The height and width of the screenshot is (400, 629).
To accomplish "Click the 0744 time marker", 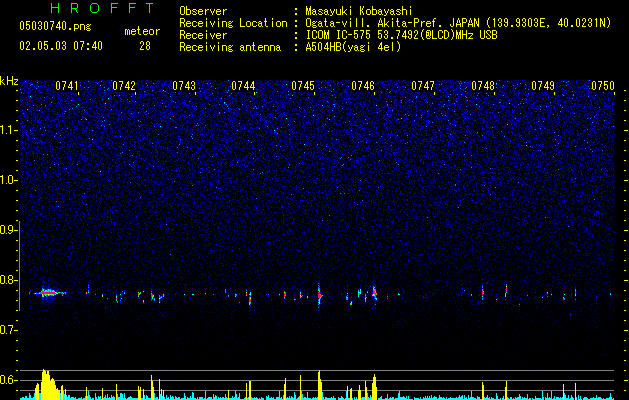I will coord(243,86).
